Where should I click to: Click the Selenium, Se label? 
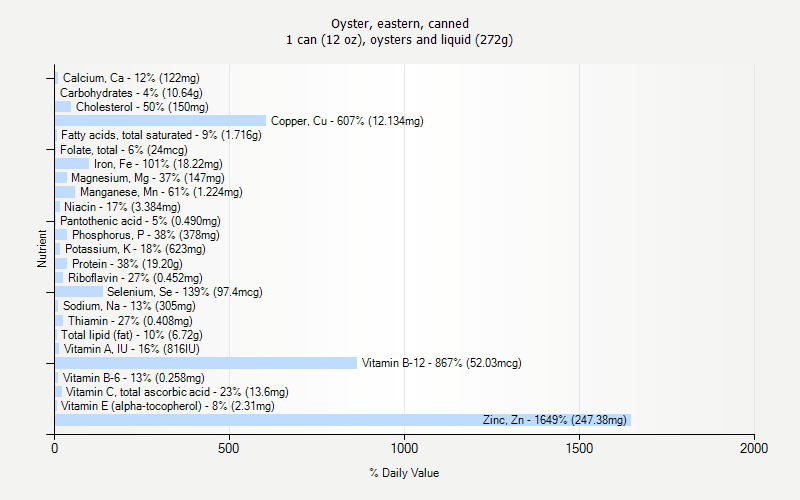[x=184, y=292]
